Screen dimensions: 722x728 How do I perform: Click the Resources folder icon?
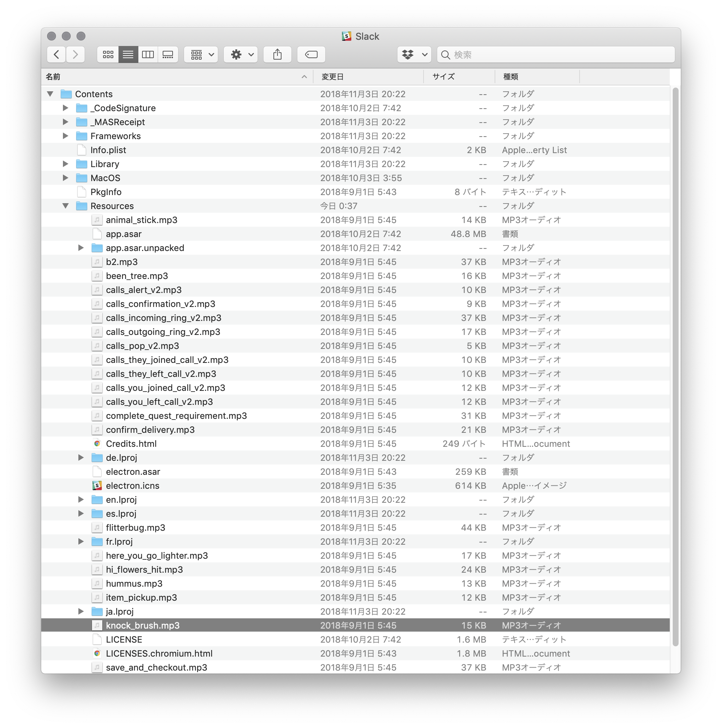click(x=81, y=206)
